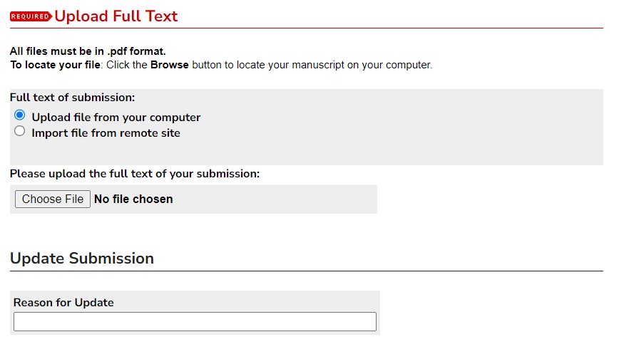Screen dimensions: 624x364
Task: Click the 'Full text of submission:' label
Action: (72, 98)
